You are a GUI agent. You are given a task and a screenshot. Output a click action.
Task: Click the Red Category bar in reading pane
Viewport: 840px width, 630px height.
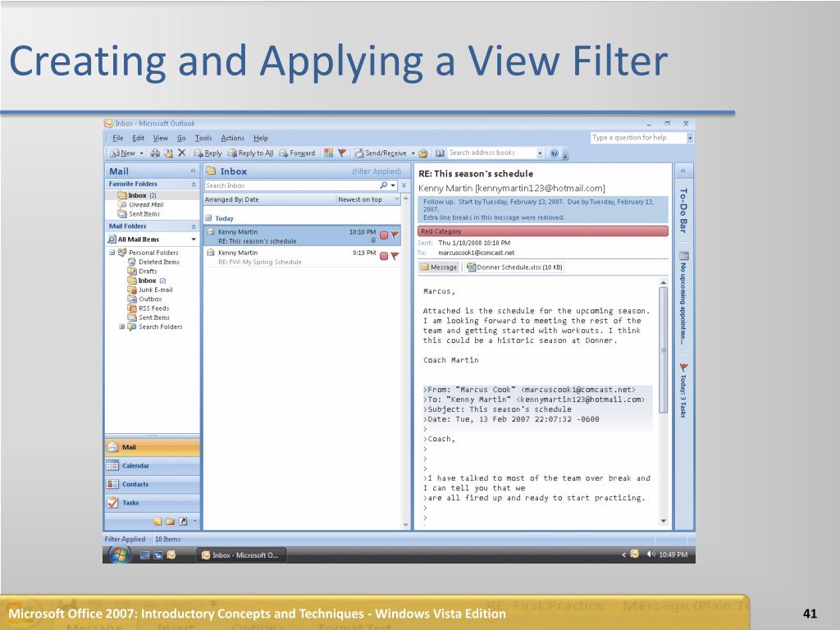543,231
